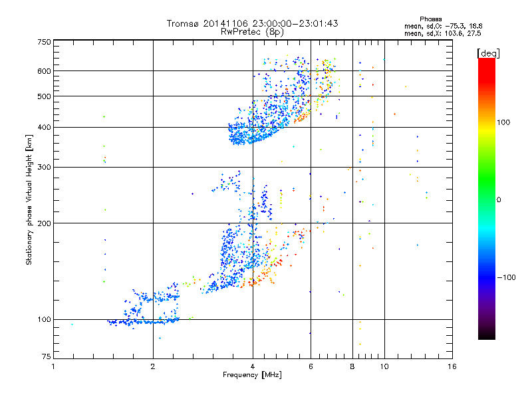Viewport: 532px width, 399px height.
Task: Click the x-axis tick label "10"
Action: pos(384,366)
